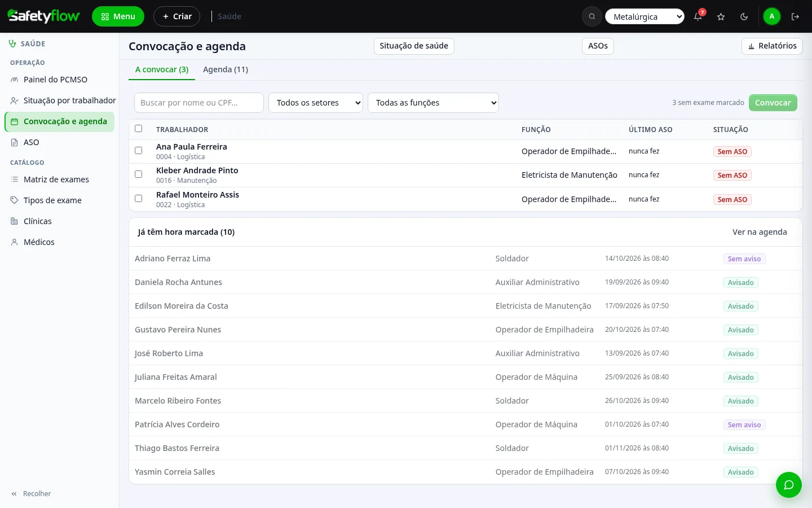
Task: Collapse sidebar with Recolher
Action: 31,494
